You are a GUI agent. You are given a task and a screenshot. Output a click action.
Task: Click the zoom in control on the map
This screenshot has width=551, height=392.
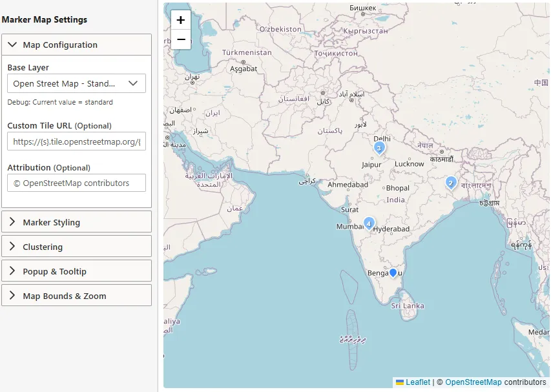[180, 20]
